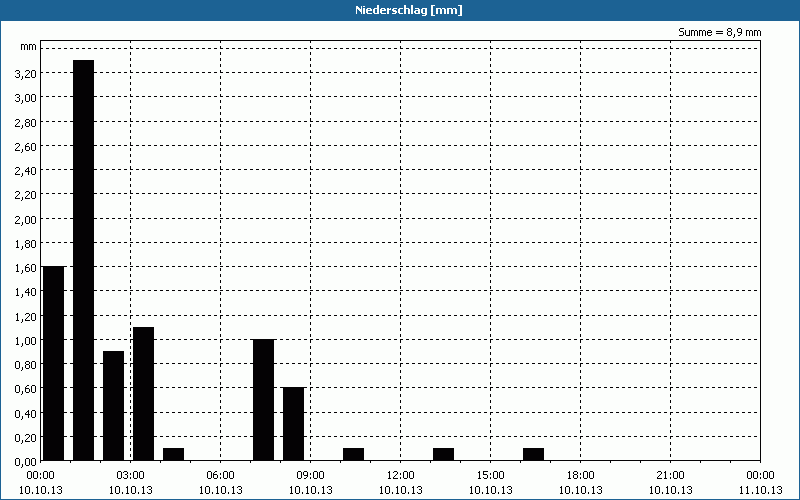The height and width of the screenshot is (500, 800).
Task: Click the 2,20 y-axis label
Action: point(26,195)
